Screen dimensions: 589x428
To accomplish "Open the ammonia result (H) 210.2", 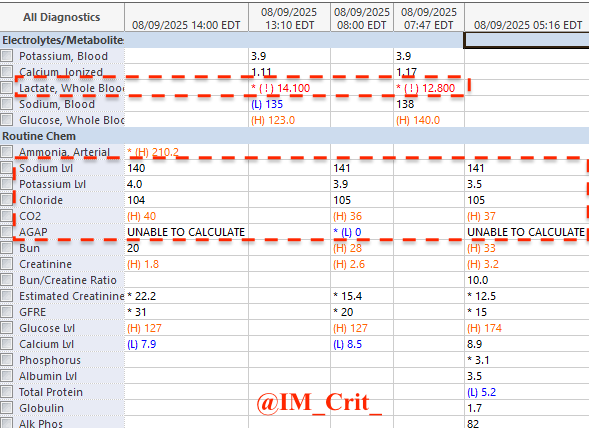I will click(153, 152).
